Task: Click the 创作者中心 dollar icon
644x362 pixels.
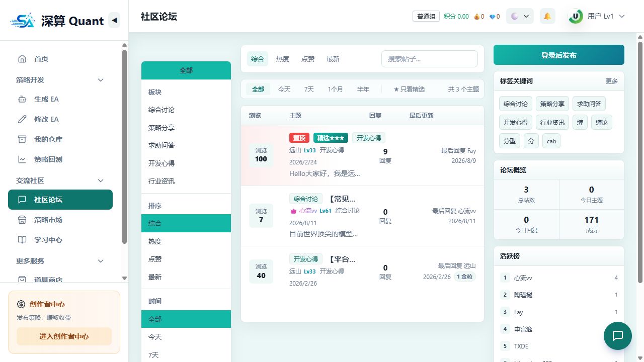Action: click(21, 304)
